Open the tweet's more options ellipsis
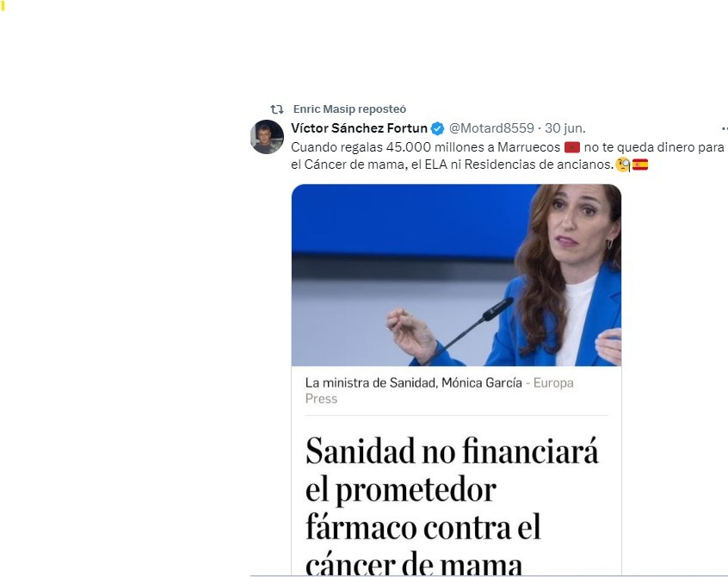This screenshot has width=728, height=577. tap(725, 128)
